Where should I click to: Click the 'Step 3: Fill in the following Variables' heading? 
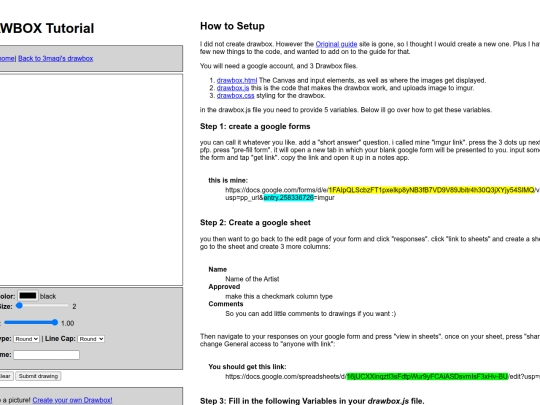click(x=312, y=401)
